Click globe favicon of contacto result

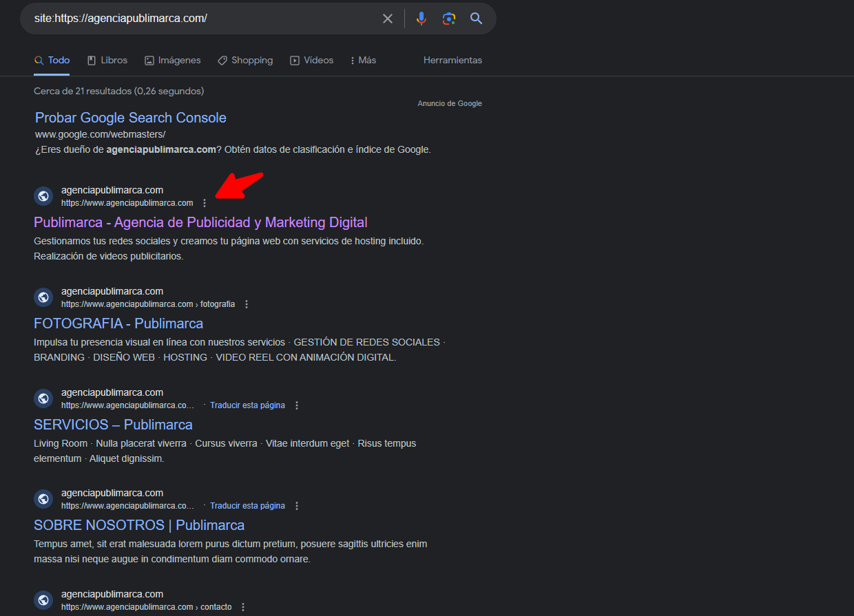[43, 600]
